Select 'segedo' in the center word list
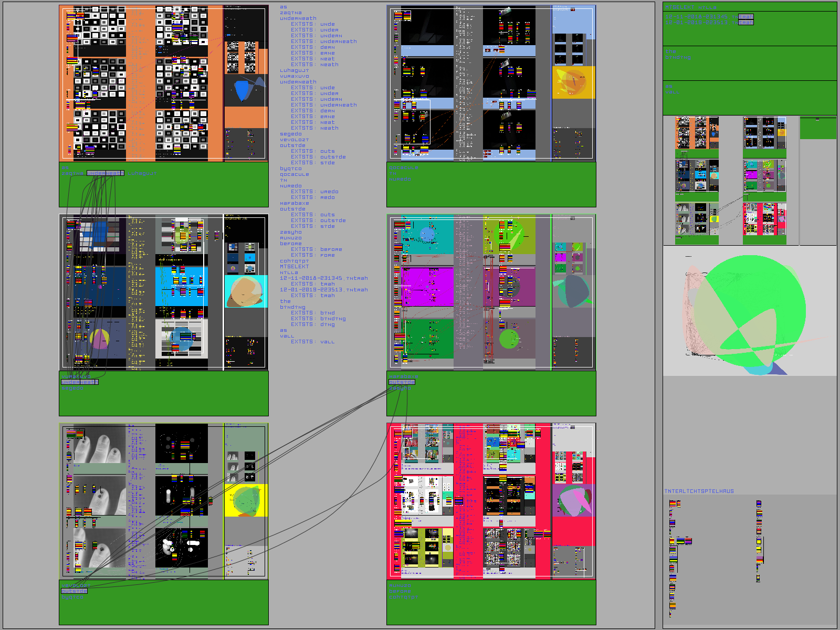Image resolution: width=840 pixels, height=630 pixels. pyautogui.click(x=290, y=134)
